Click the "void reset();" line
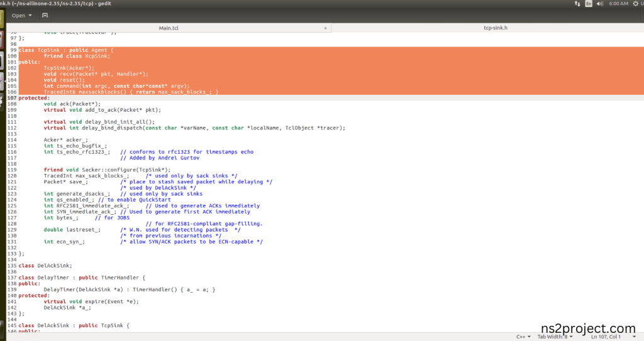The height and width of the screenshot is (341, 644). 64,80
